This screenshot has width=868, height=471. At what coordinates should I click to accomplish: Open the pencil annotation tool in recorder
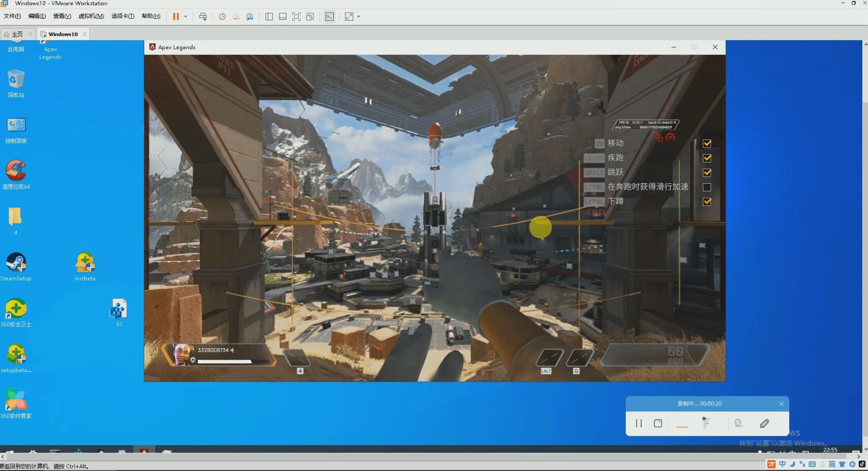click(x=764, y=423)
